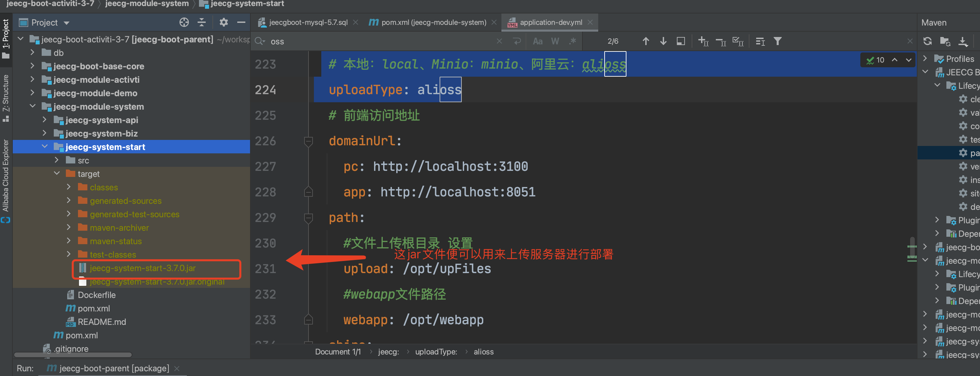Screen dimensions: 980x376
Task: Collapse the target folder
Action: 57,174
